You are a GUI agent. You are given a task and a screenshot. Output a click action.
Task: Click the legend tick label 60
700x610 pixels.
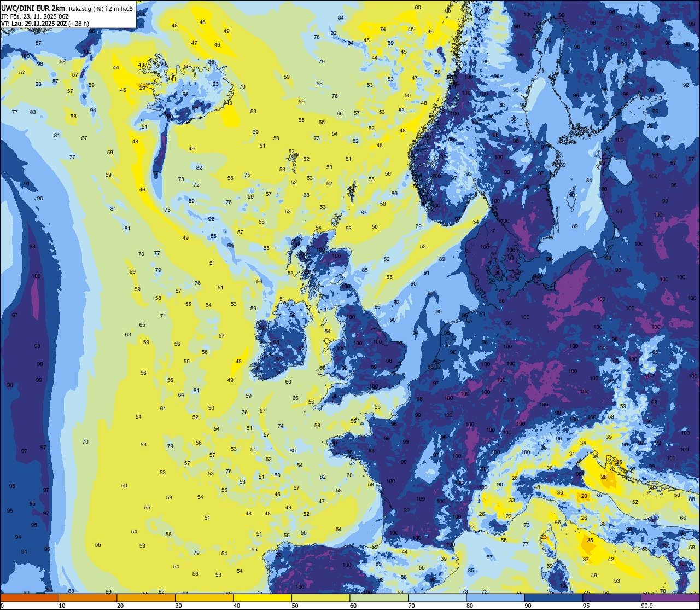coord(353,606)
